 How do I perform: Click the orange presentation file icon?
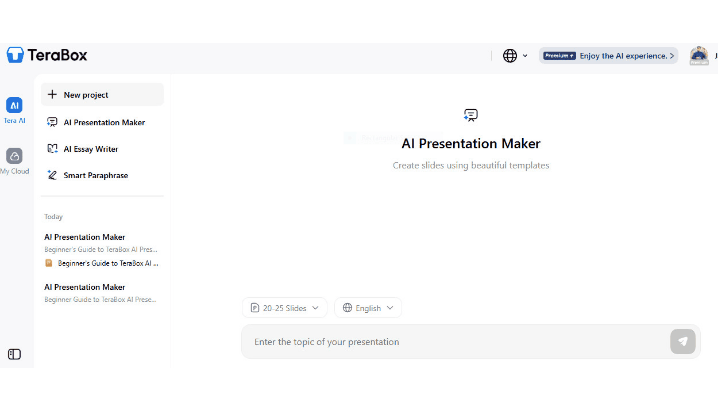click(49, 263)
